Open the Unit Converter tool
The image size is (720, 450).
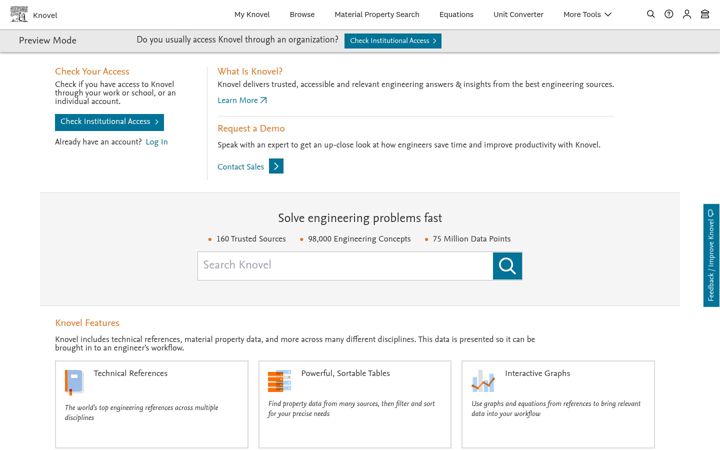point(518,15)
